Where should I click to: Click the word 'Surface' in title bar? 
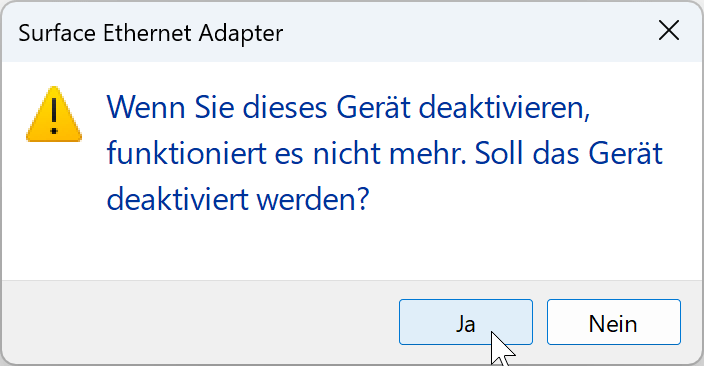[x=57, y=33]
